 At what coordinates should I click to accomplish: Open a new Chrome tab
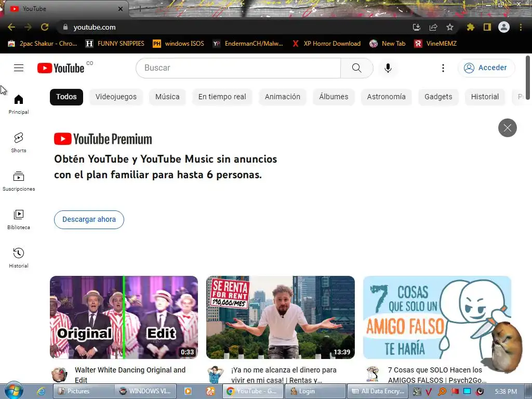click(140, 9)
